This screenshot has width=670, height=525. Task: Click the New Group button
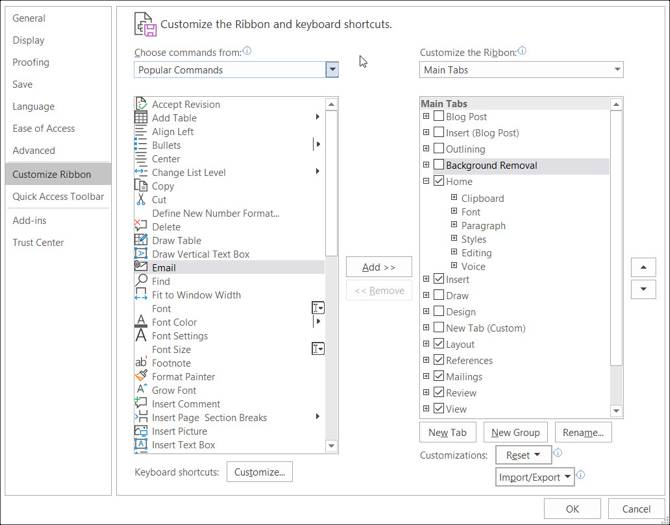coord(515,432)
